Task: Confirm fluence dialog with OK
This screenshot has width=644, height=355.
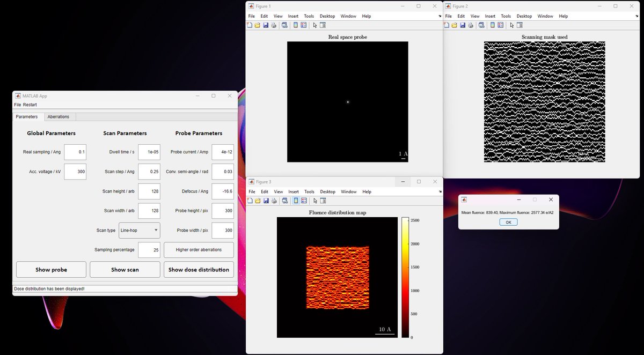Action: pos(508,222)
